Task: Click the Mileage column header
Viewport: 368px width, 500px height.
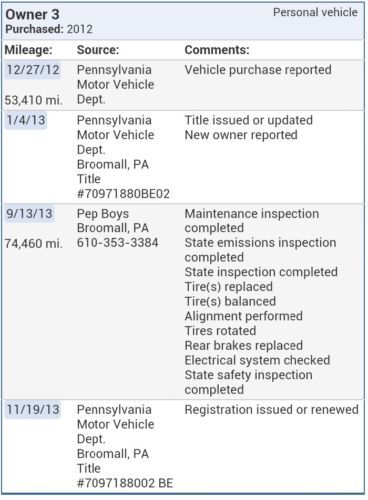Action: click(x=28, y=50)
